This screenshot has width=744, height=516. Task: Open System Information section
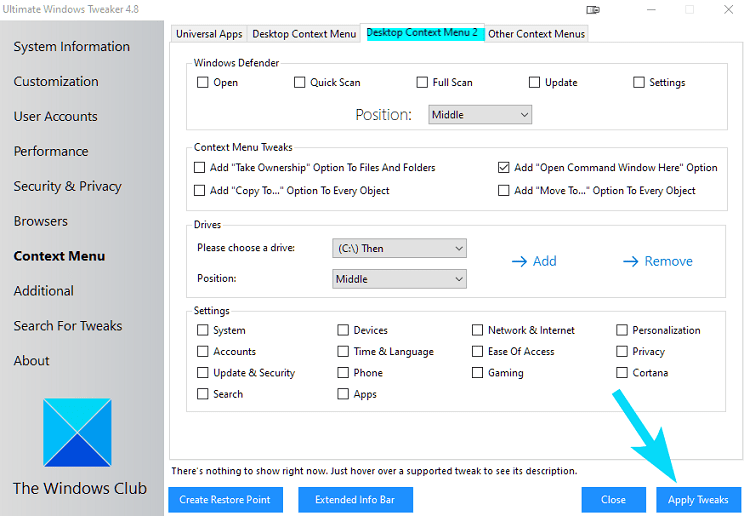(x=72, y=47)
